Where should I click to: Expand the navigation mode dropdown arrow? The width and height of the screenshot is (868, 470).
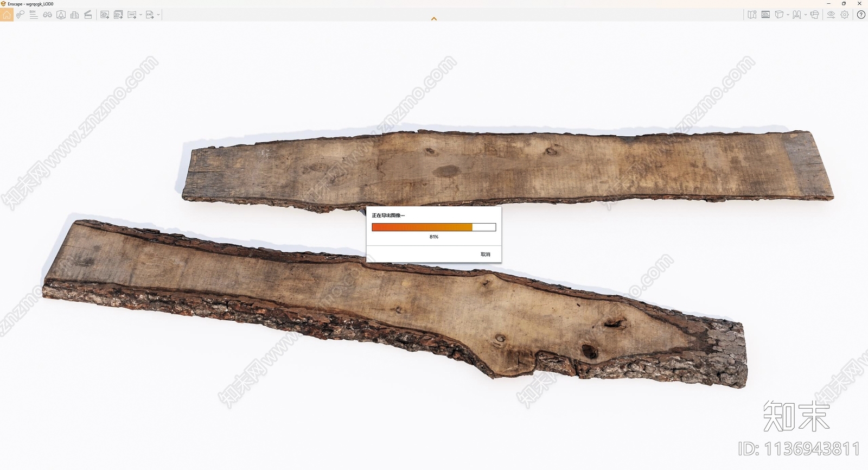pyautogui.click(x=806, y=15)
